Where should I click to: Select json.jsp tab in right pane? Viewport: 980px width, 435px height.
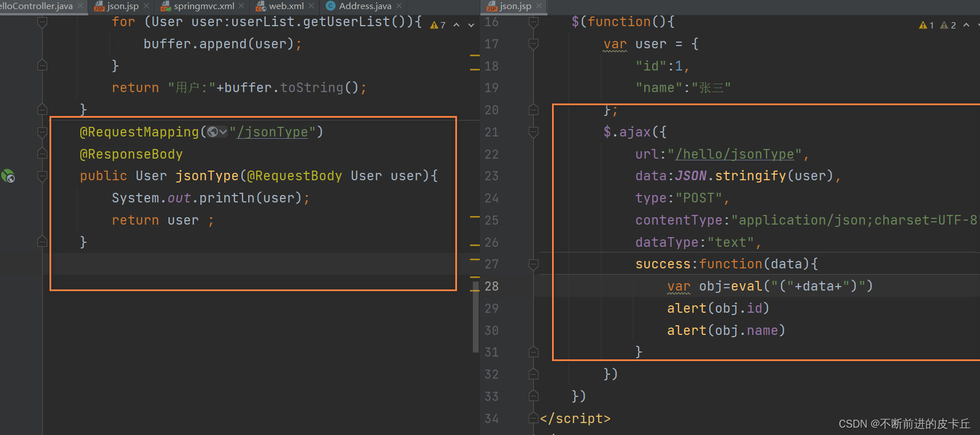click(509, 6)
